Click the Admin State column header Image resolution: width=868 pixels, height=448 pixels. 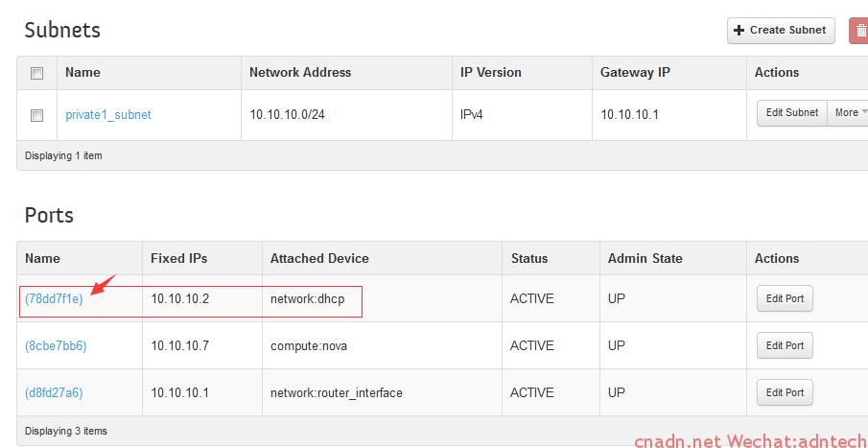tap(645, 259)
